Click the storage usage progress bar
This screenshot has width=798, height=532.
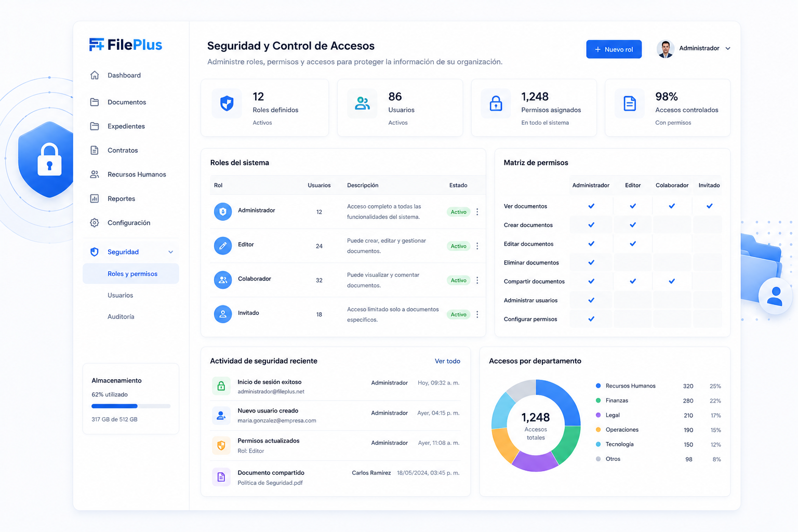coord(131,406)
